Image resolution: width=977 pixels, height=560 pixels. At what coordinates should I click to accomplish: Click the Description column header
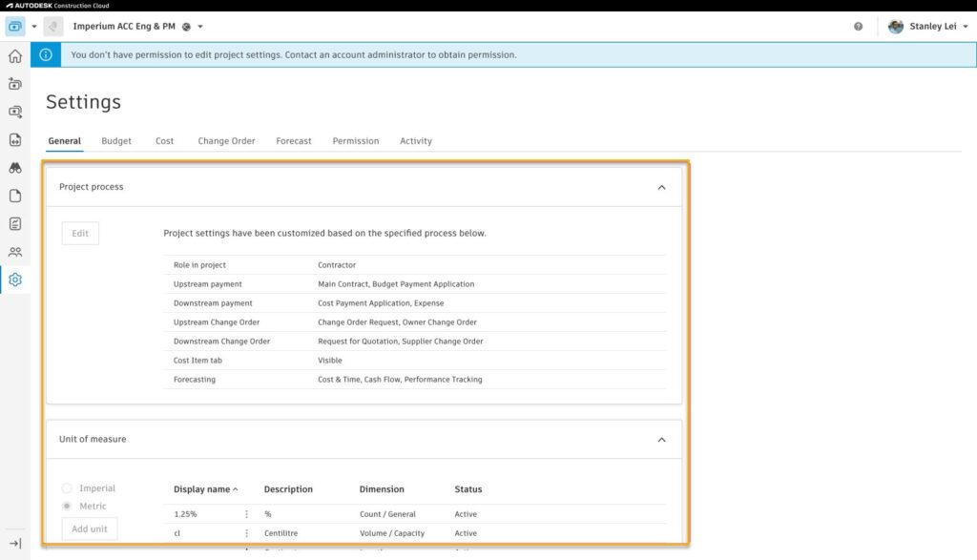(x=288, y=489)
